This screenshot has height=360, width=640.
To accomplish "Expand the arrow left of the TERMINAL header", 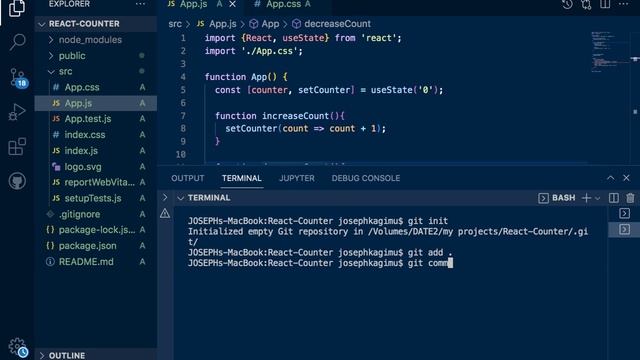I will tap(165, 198).
